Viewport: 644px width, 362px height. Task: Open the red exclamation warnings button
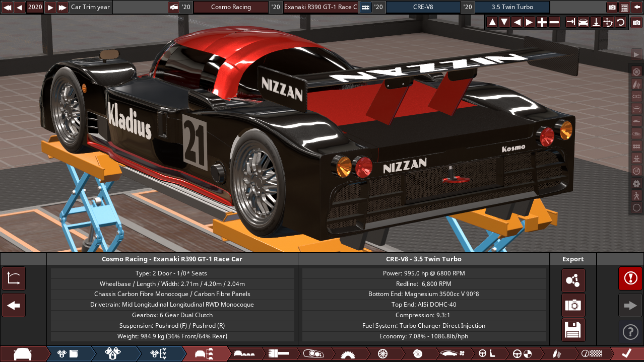[x=630, y=278]
